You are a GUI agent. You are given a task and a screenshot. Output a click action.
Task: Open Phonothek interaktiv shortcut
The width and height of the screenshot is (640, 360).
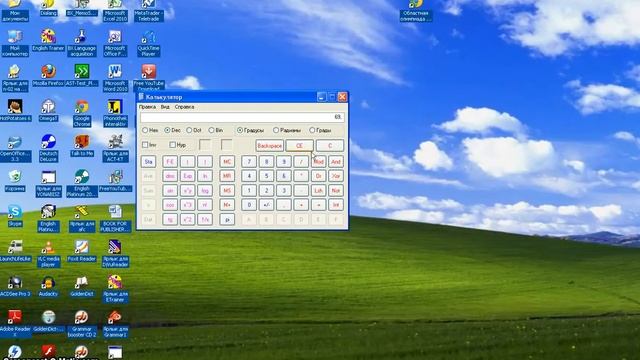pyautogui.click(x=115, y=113)
